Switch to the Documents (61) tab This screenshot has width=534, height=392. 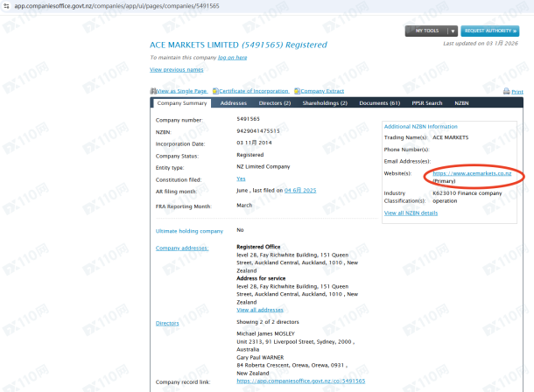pos(379,103)
